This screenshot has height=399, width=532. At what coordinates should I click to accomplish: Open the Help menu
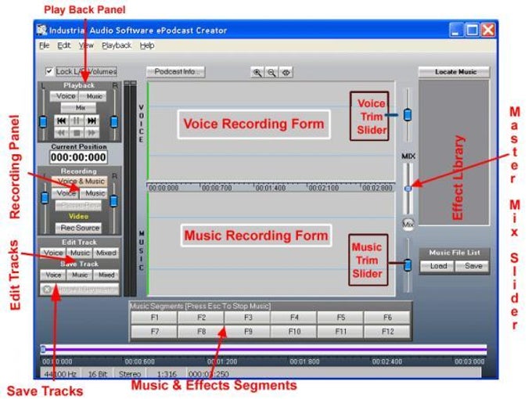point(147,45)
